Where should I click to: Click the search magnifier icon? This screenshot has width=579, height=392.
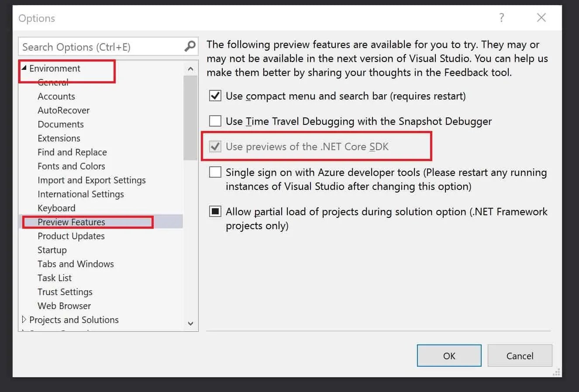(190, 46)
